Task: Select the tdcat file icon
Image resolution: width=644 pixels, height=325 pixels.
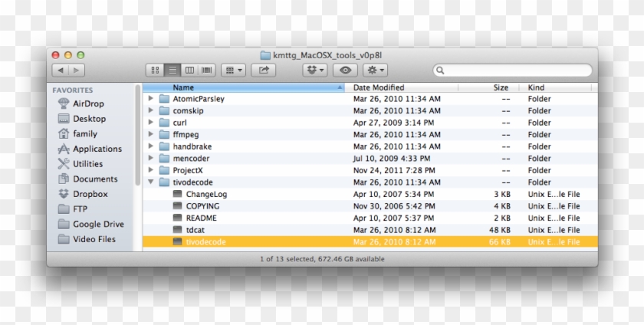Action: [177, 230]
